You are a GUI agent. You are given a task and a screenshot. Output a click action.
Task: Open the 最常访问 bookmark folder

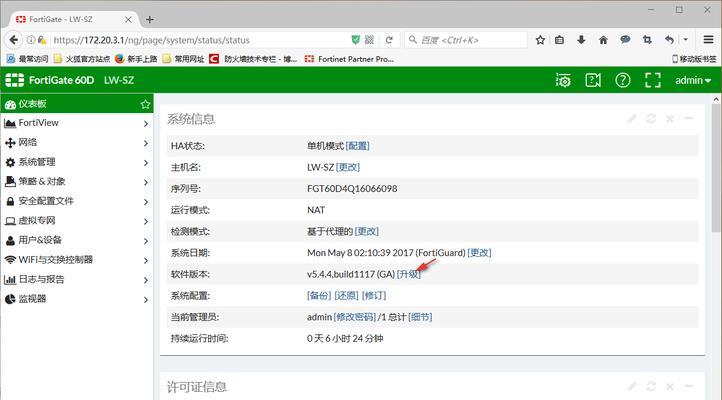(x=27, y=59)
